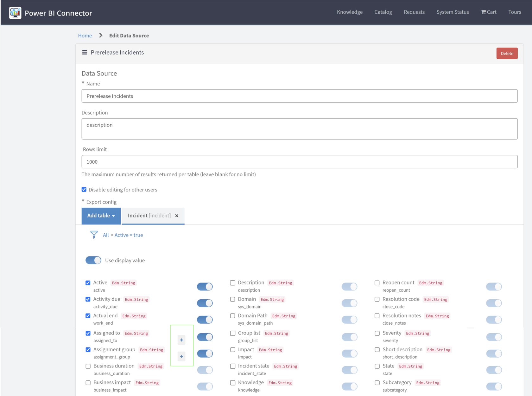532x396 pixels.
Task: Uncheck the Assigned to checkbox
Action: 88,333
